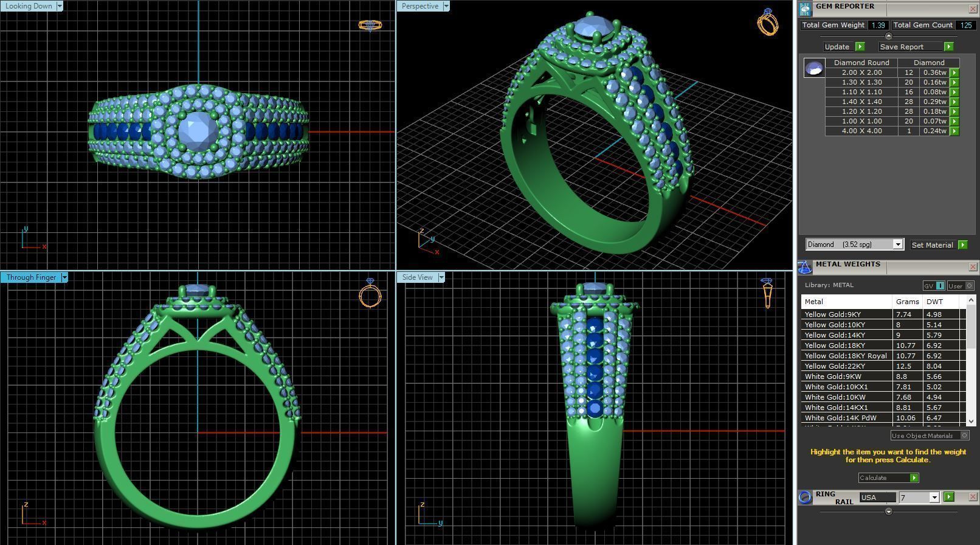Click green arrow for 1.40 X 1.40 row
Viewport: 980px width, 545px height.
(954, 102)
